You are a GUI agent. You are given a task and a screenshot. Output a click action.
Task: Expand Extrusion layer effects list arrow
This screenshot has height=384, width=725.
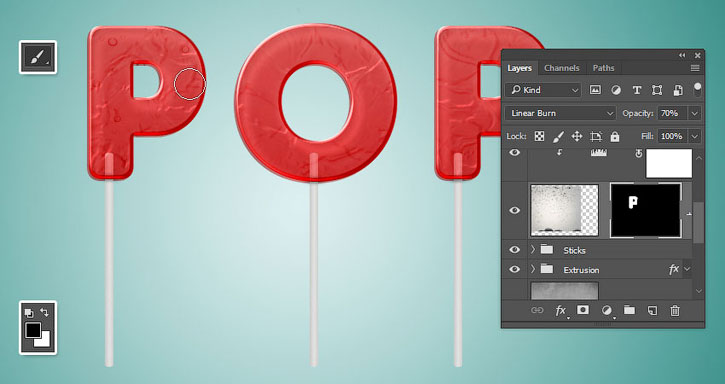(687, 269)
